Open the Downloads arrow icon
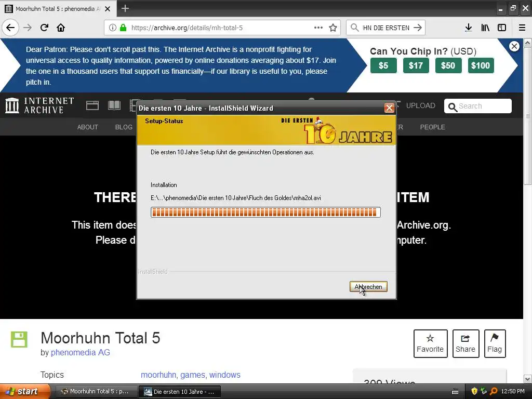Screen dimensions: 532x399 (x=468, y=28)
